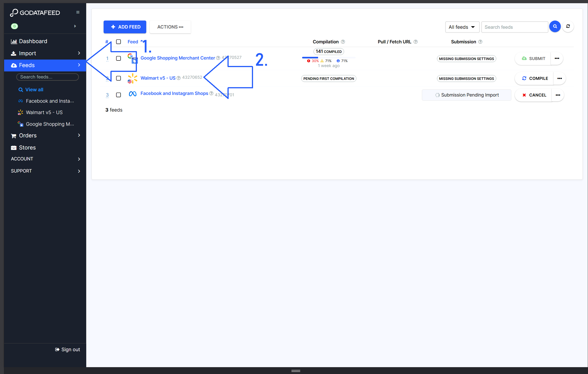Open more options for Google Shopping row
Viewport: 588px width, 374px height.
[x=557, y=59]
